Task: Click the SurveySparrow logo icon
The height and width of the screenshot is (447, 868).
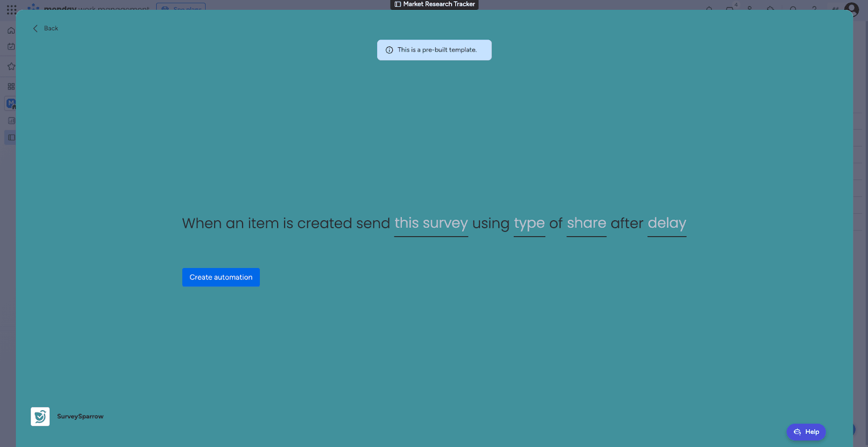Action: pos(40,417)
